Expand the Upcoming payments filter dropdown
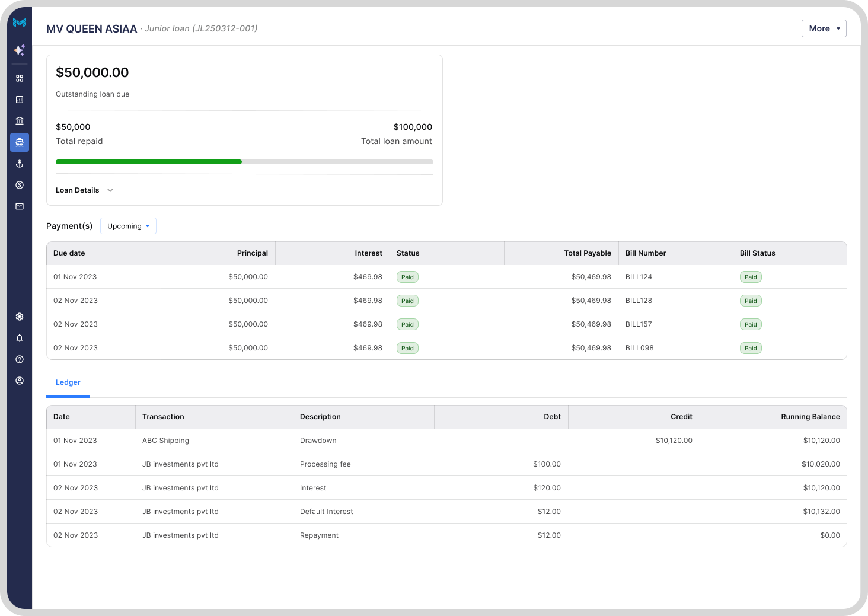Viewport: 868px width, 616px height. coord(128,226)
